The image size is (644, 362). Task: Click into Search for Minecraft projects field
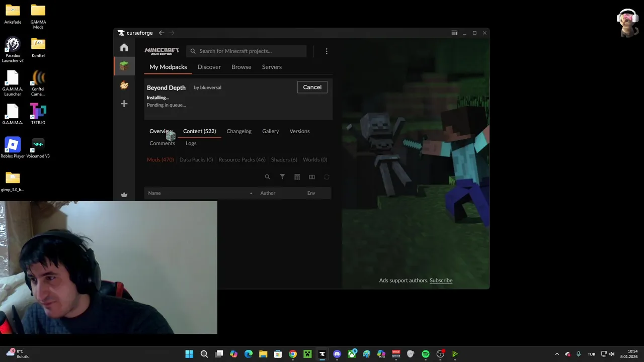[247, 51]
